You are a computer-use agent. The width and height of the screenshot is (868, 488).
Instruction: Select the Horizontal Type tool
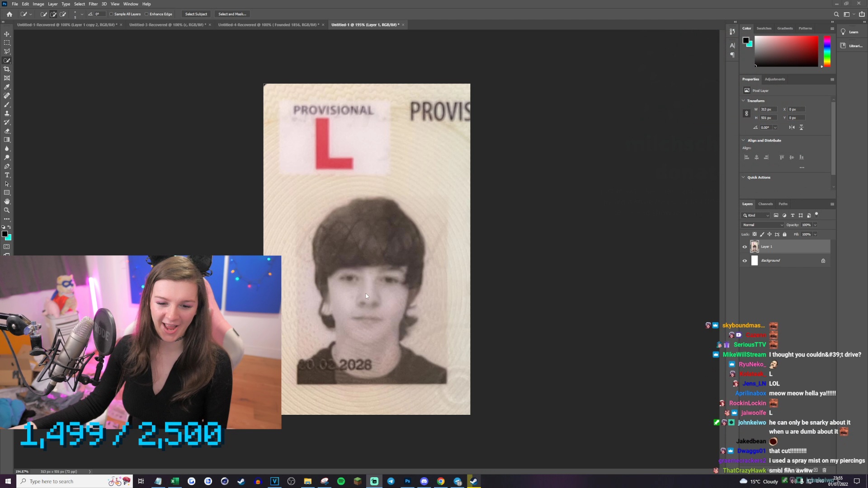point(7,175)
